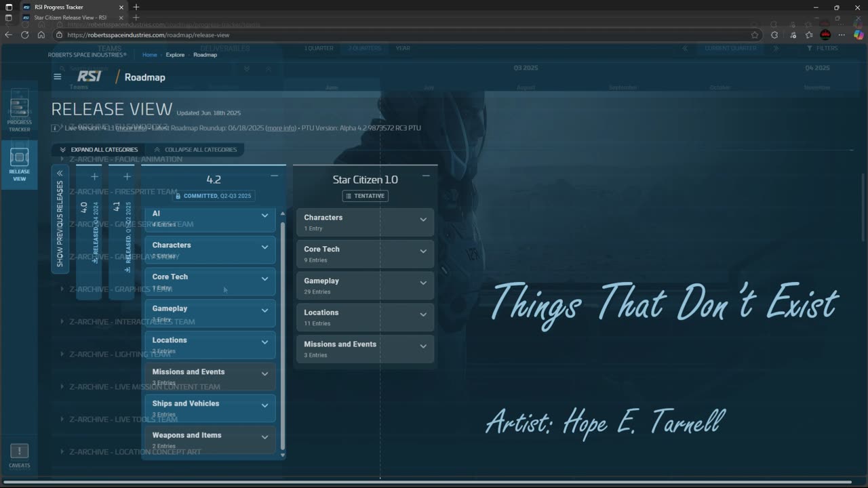Click the Home breadcrumb link
Image resolution: width=868 pixels, height=488 pixels.
[x=150, y=55]
